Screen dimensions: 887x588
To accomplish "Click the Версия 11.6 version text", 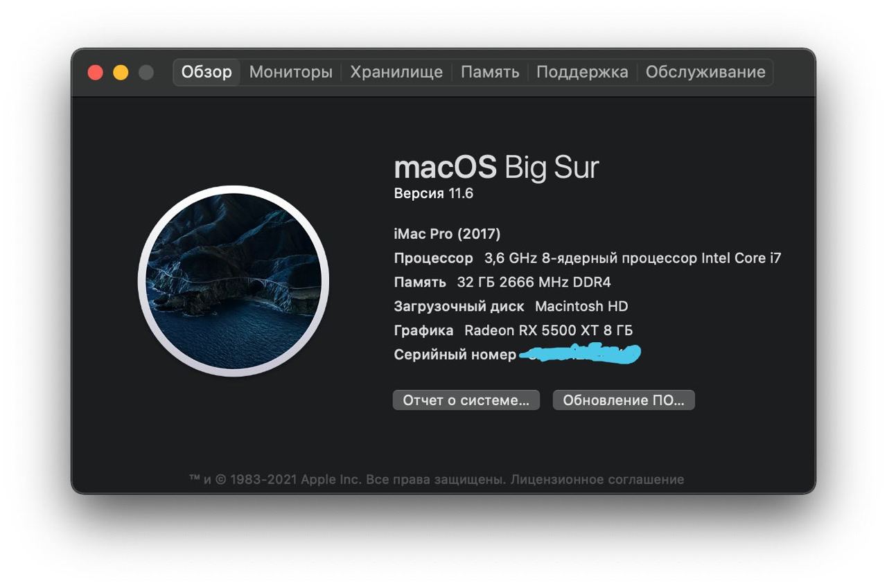I will pyautogui.click(x=434, y=193).
